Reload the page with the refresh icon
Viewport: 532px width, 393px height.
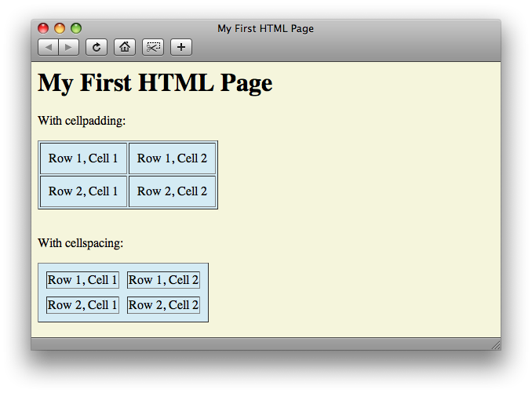pyautogui.click(x=97, y=47)
